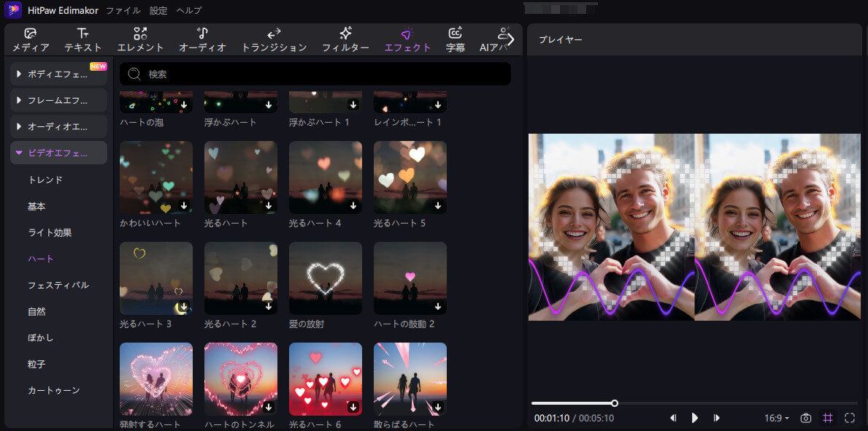Select the 愛の放射 effect thumbnail
Screen dimensions: 868x431
326,278
